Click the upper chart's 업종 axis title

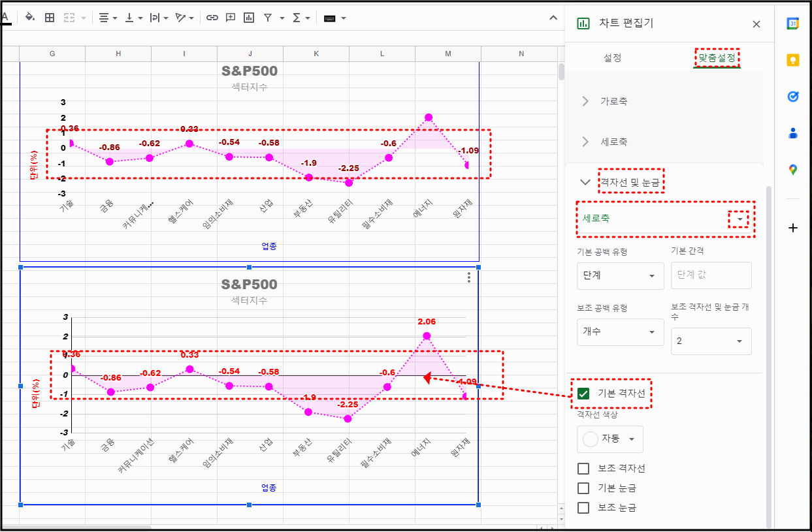(268, 246)
